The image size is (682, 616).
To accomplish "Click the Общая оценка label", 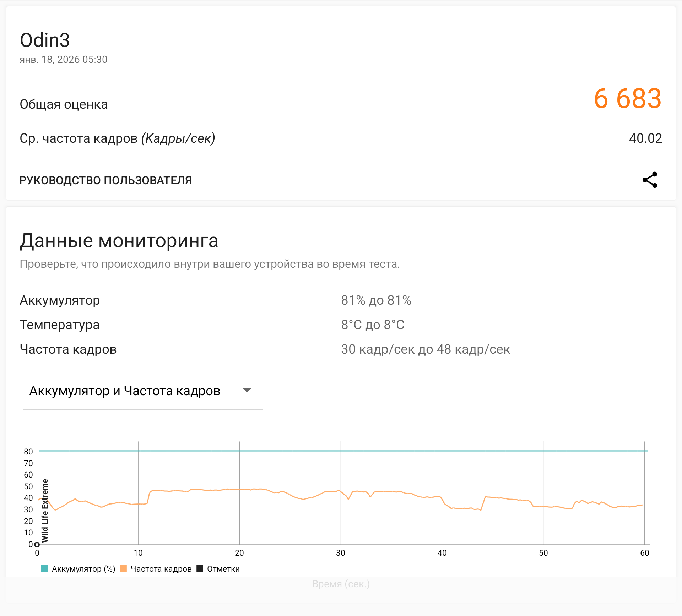I will [64, 104].
